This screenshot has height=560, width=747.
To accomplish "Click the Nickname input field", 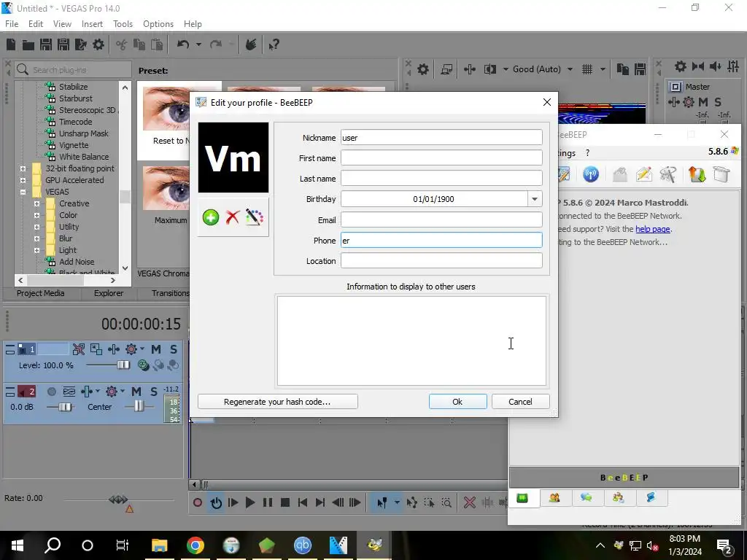I will pos(441,138).
